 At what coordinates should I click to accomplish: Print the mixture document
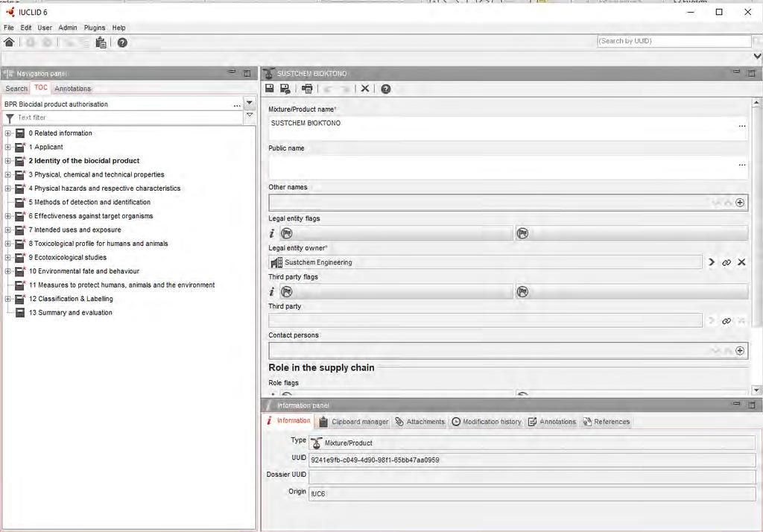307,89
